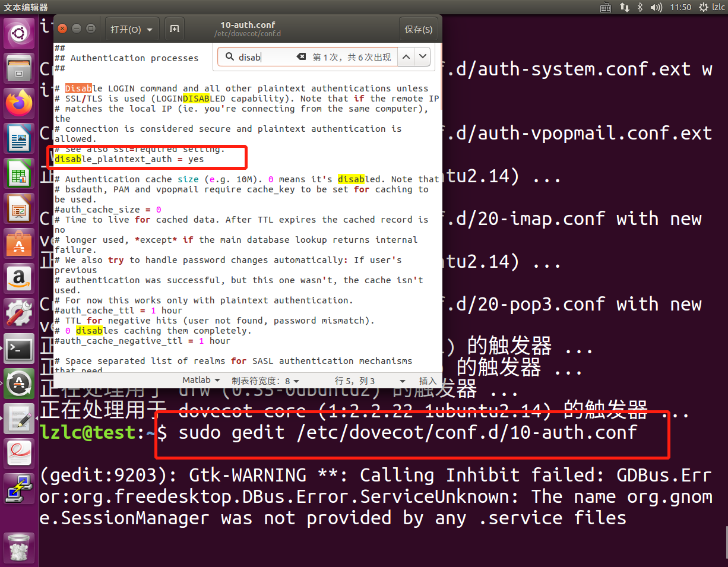
Task: Open the 制表符宽度 tab width dropdown
Action: click(x=265, y=381)
